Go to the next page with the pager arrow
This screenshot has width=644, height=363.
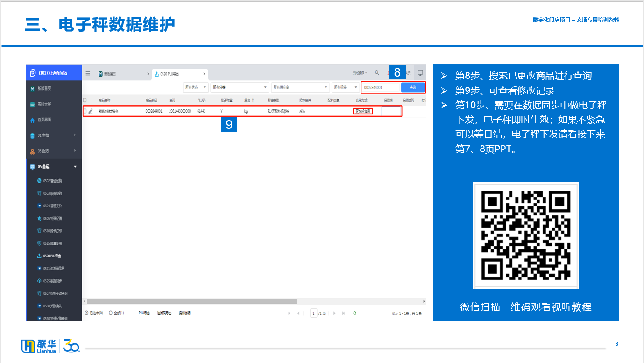click(335, 313)
